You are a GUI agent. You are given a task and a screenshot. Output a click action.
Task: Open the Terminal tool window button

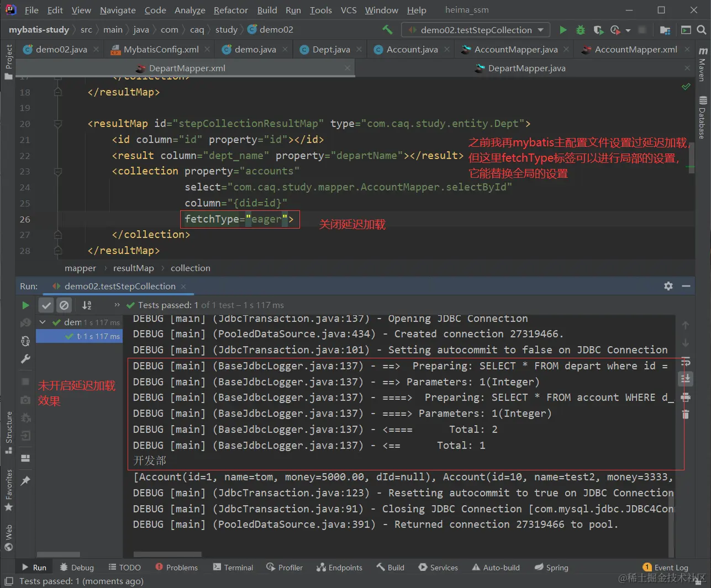(233, 567)
